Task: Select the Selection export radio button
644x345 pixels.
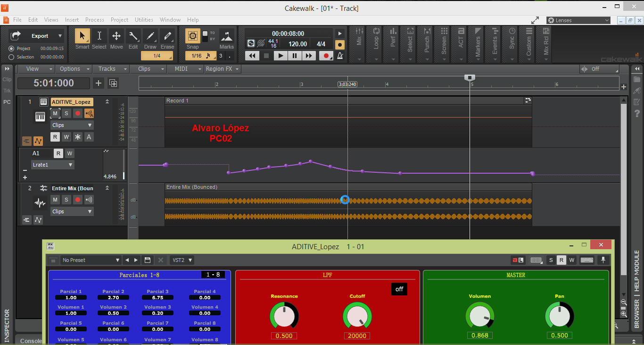Action: tap(11, 57)
